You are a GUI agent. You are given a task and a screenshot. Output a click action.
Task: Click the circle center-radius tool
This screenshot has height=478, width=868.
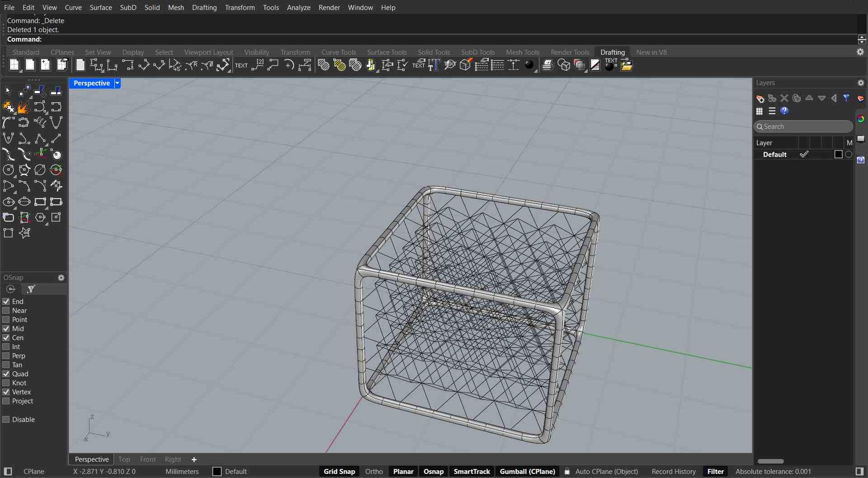[x=8, y=170]
